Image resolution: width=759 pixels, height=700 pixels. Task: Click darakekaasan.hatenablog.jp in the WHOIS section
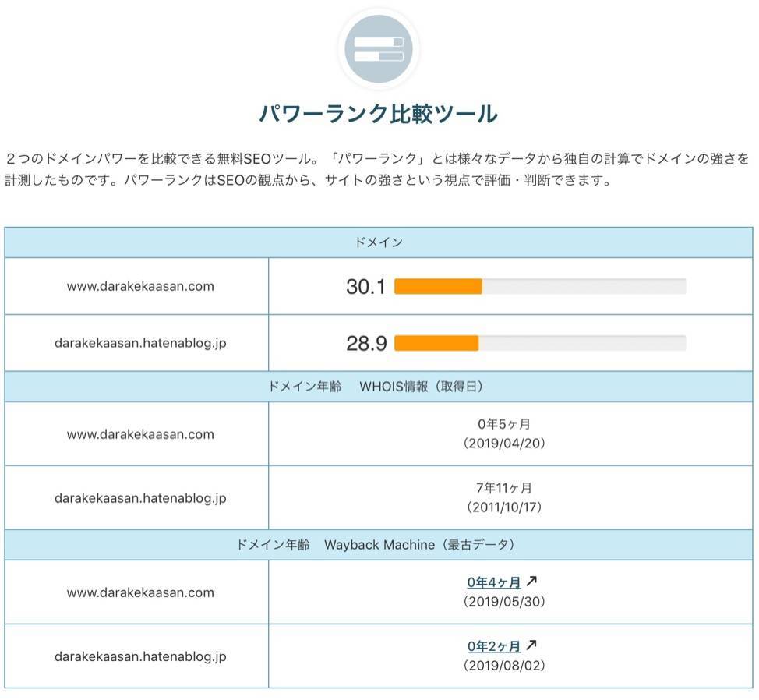click(x=140, y=498)
